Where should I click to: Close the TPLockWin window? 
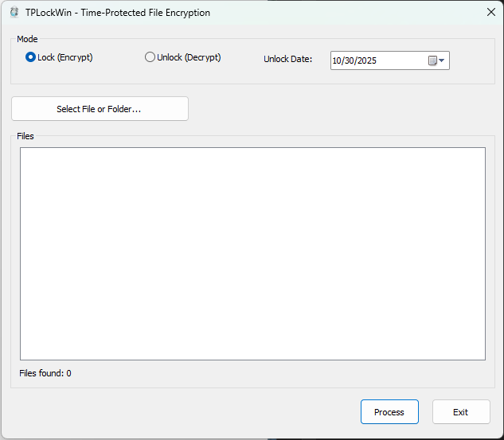coord(490,12)
